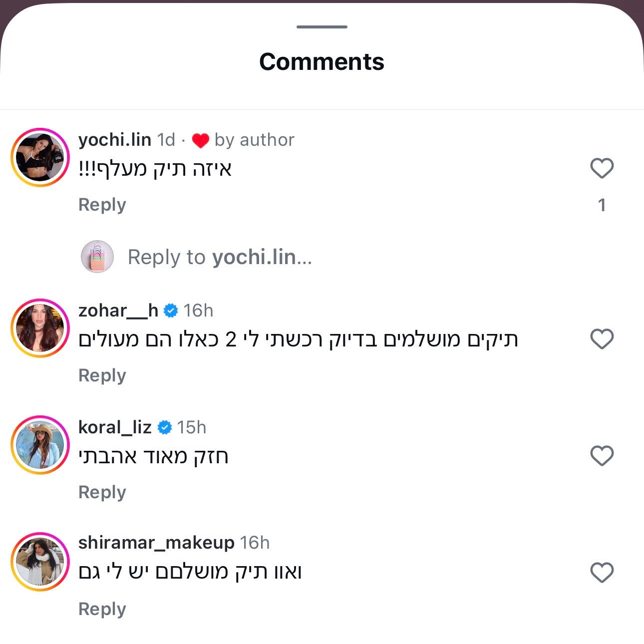
Task: Reply to koral_liz's comment
Action: [x=102, y=492]
